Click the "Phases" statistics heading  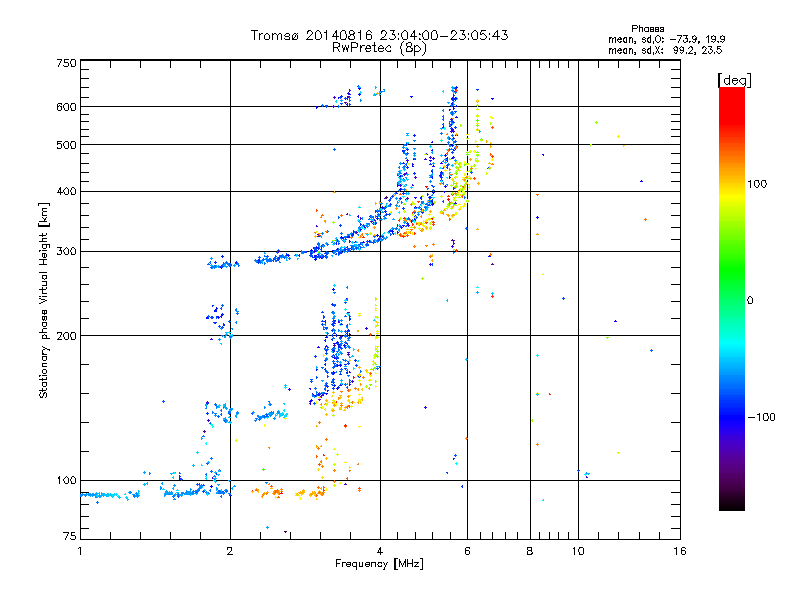[x=647, y=29]
